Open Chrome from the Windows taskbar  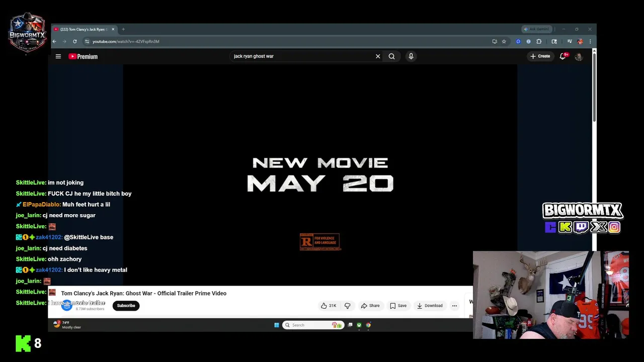tap(368, 325)
